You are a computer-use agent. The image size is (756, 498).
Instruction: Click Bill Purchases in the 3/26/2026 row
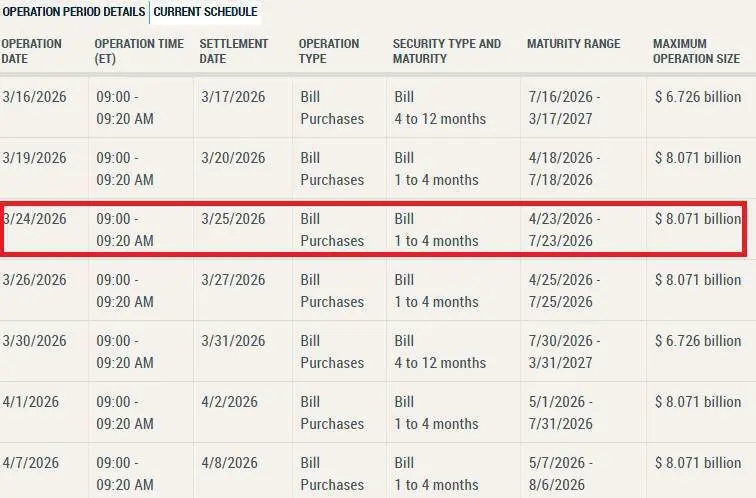tap(332, 290)
